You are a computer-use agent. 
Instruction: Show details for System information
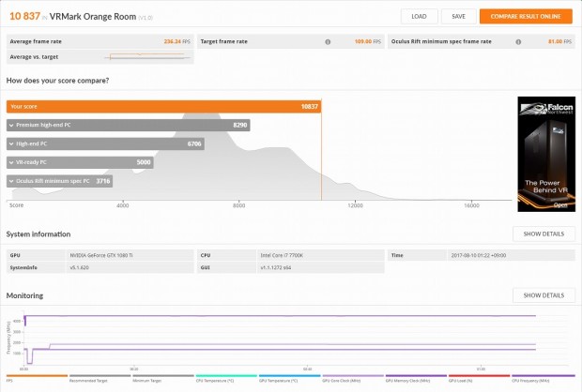[544, 234]
